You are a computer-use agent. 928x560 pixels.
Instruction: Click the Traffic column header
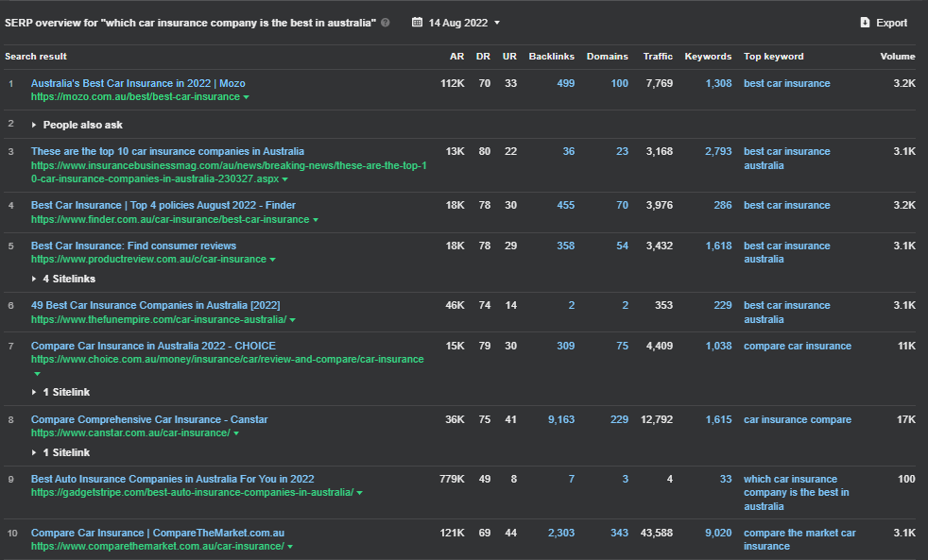[x=658, y=56]
